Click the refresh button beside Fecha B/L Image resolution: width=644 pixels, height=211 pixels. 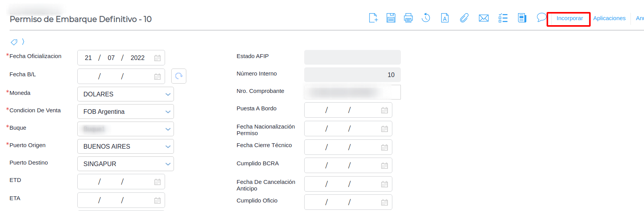pos(179,76)
